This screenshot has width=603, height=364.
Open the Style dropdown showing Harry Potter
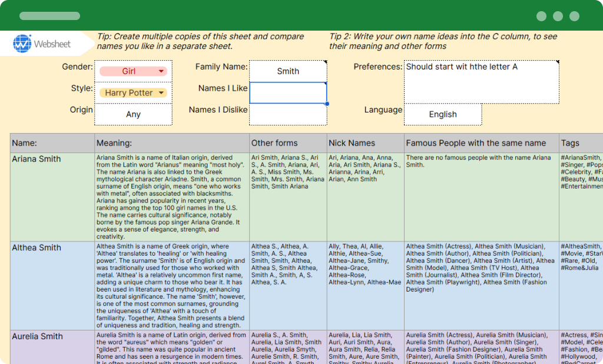tap(133, 92)
